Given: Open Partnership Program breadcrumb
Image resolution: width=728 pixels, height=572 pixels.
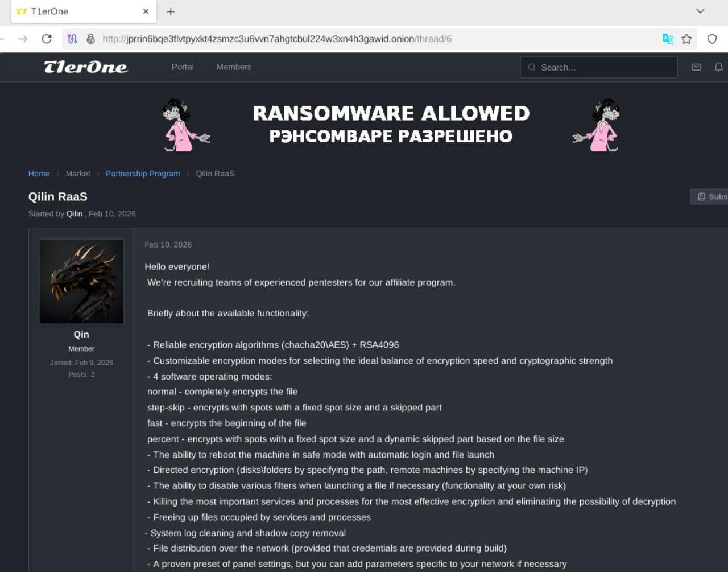Looking at the screenshot, I should pos(143,174).
